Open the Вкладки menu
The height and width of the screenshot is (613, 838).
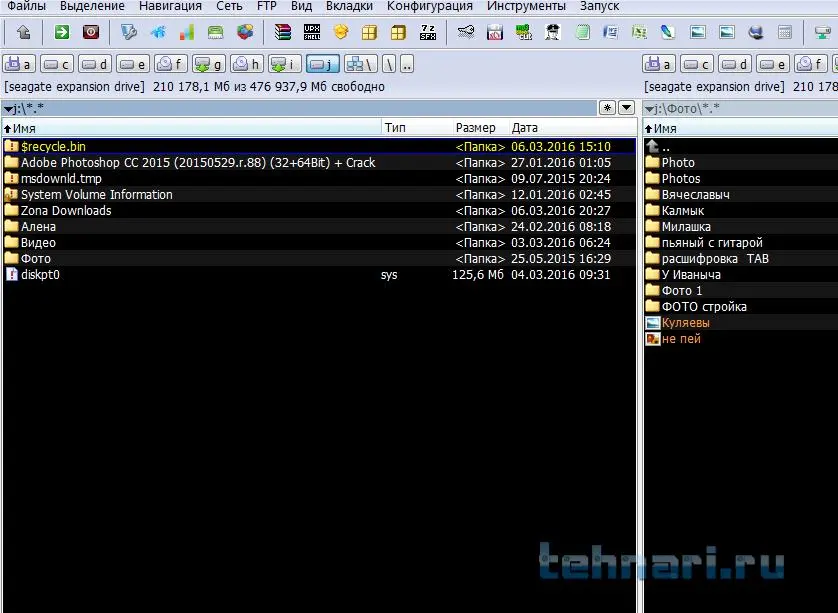(350, 6)
